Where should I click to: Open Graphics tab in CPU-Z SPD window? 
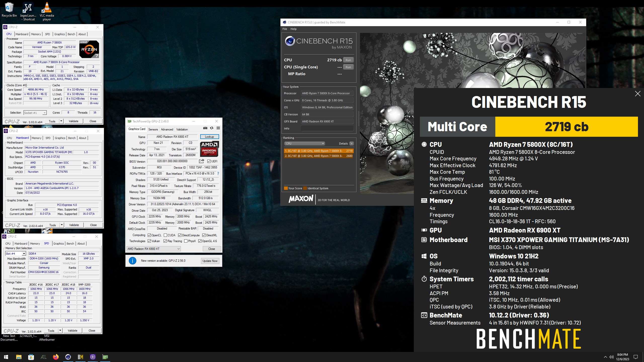[59, 244]
